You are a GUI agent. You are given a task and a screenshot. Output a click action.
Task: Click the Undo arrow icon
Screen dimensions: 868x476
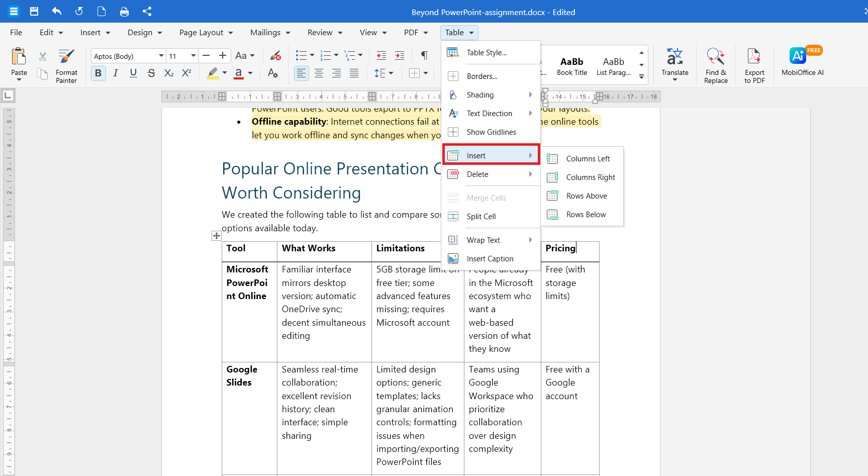click(x=56, y=11)
